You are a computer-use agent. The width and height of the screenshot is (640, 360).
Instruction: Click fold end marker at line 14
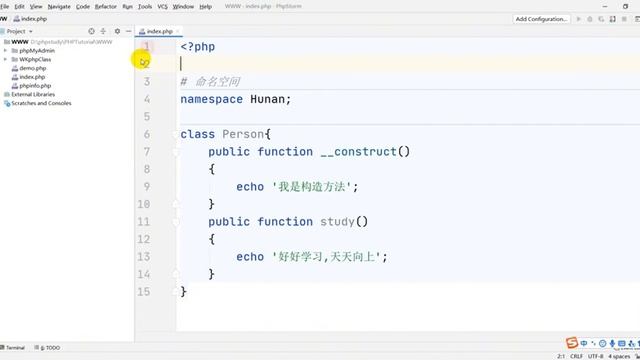(176, 274)
